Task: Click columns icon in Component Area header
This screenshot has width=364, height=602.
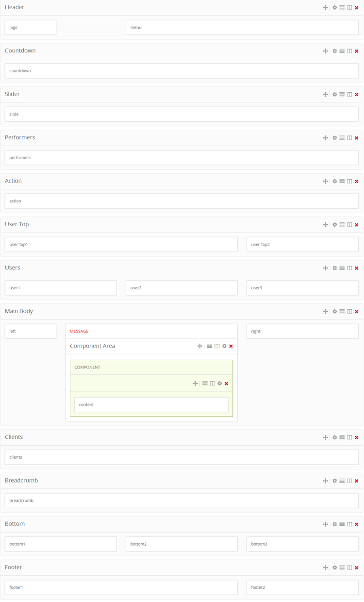Action: (x=217, y=346)
